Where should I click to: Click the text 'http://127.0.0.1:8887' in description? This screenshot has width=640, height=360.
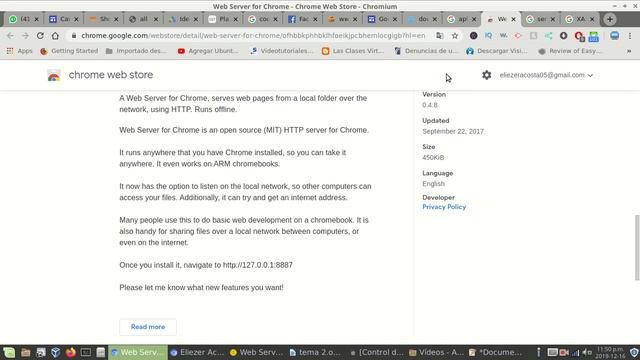258,265
